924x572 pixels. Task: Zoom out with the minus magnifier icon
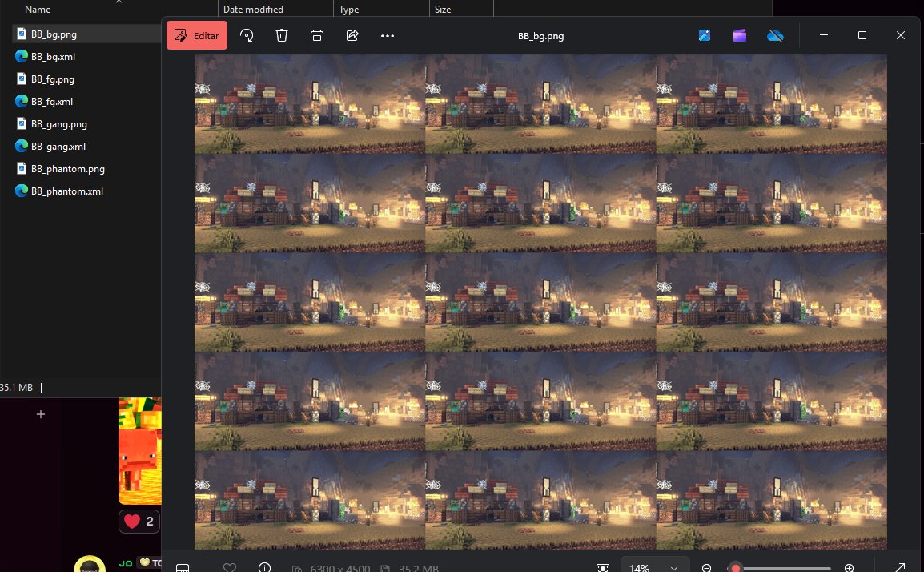coord(706,568)
